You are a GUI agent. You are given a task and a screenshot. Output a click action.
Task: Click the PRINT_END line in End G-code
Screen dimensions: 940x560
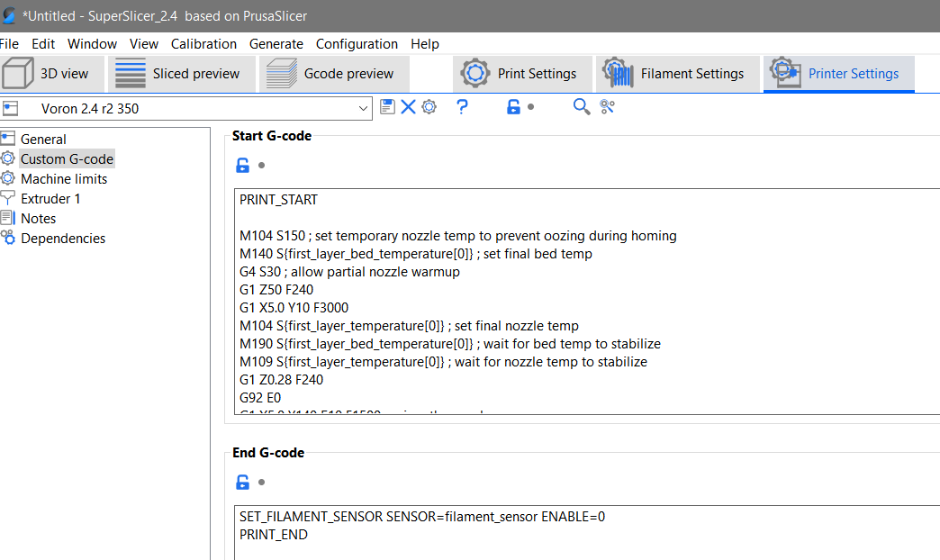pos(274,535)
